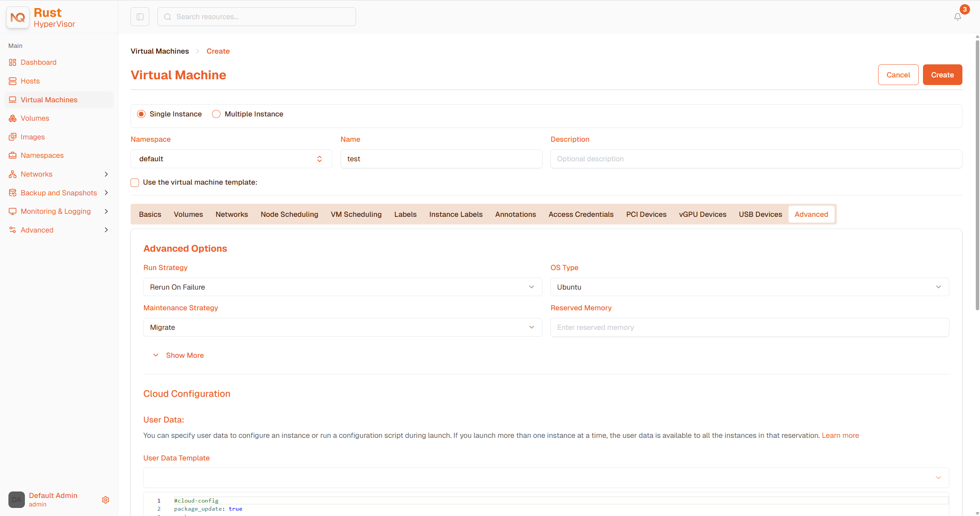Follow the Learn more link
Viewport: 980px width, 516px height.
[x=840, y=436]
